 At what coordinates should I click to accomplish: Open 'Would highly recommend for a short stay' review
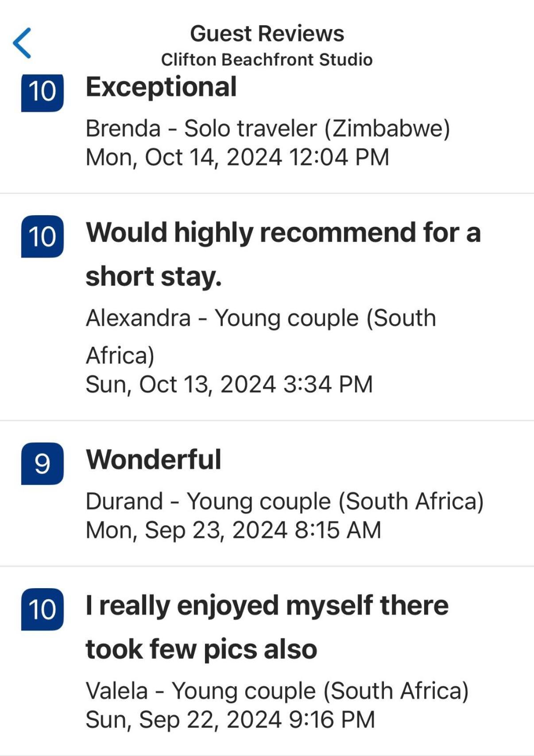pyautogui.click(x=283, y=254)
